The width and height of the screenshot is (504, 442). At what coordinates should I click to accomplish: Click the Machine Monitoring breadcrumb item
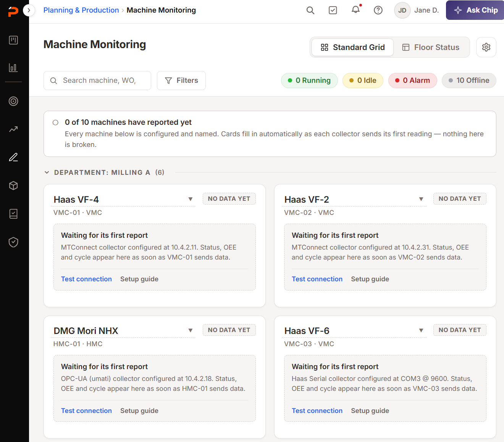[x=161, y=10]
